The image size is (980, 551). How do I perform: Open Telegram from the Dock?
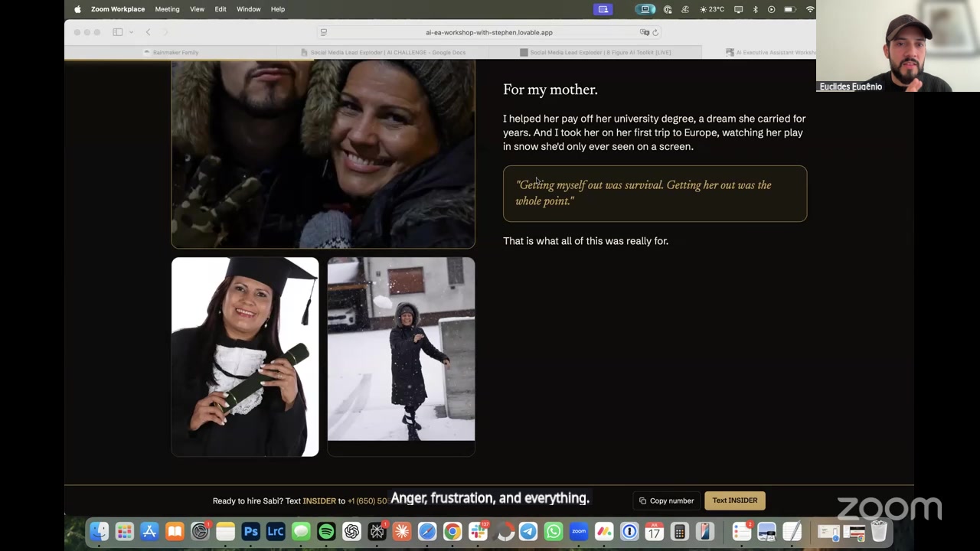point(528,531)
